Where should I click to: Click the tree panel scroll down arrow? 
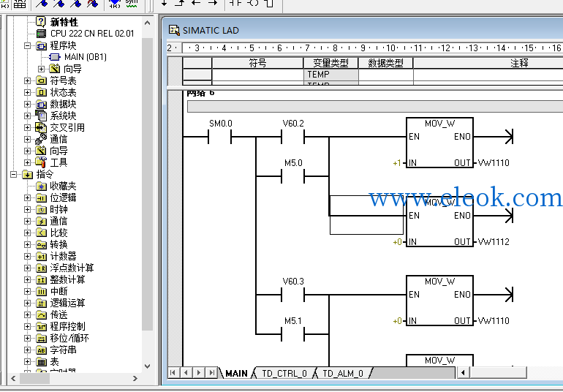pyautogui.click(x=147, y=366)
